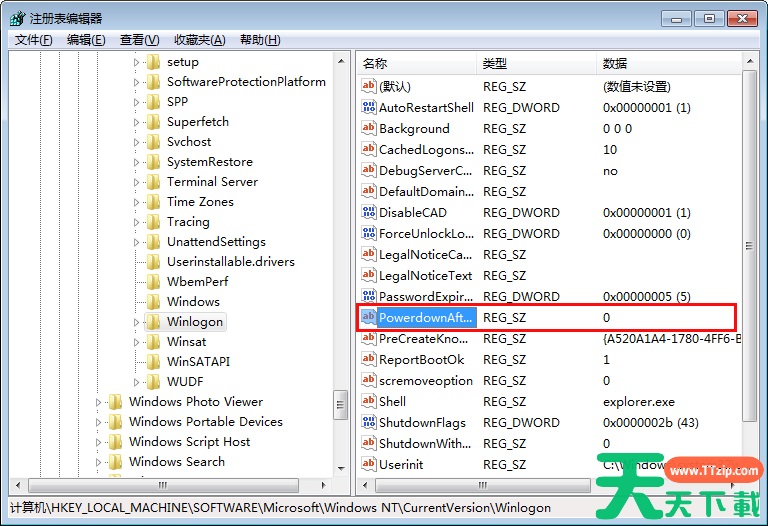Expand Windows Portable Devices key
768x526 pixels.
pos(98,422)
